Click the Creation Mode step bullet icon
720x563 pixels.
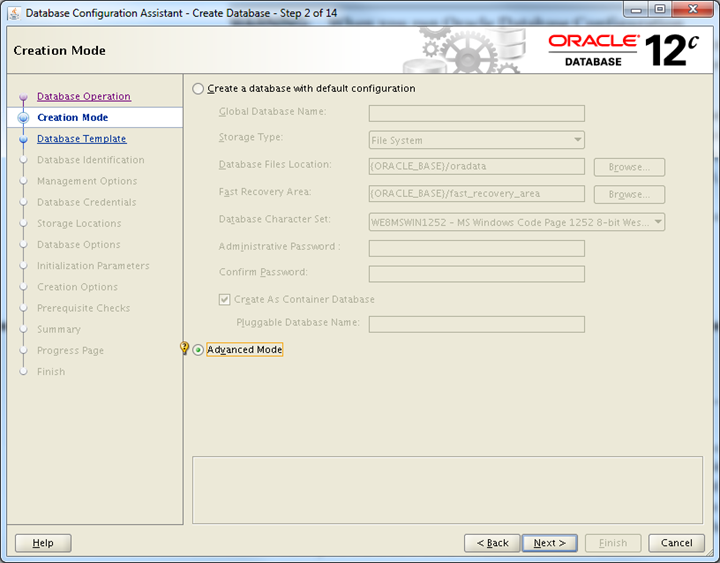pyautogui.click(x=23, y=118)
